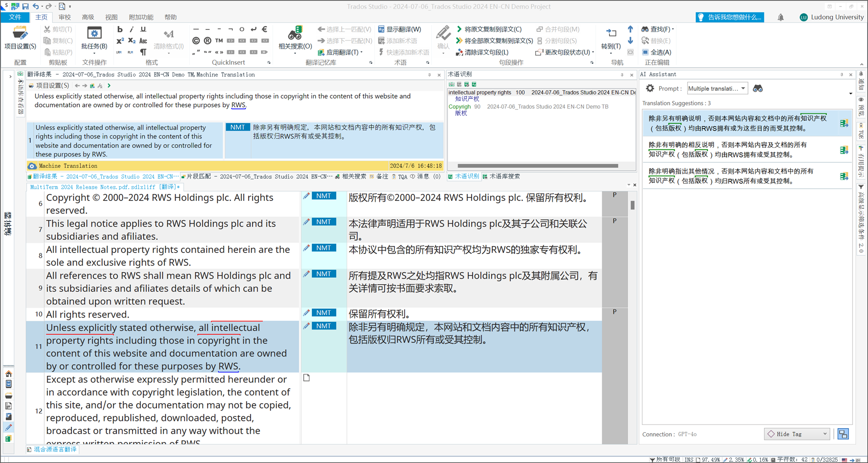Open AI Assistant settings gear
Viewport: 868px width, 463px height.
(x=650, y=88)
